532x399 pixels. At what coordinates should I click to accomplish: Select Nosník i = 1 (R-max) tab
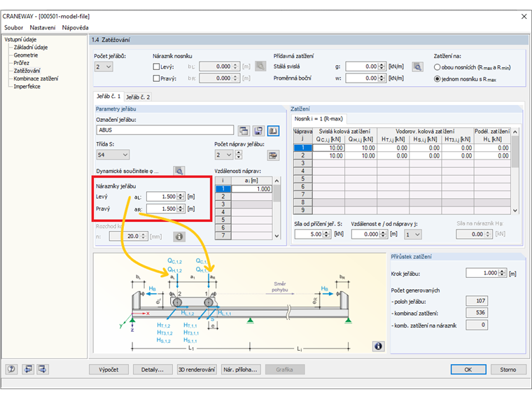pyautogui.click(x=318, y=119)
